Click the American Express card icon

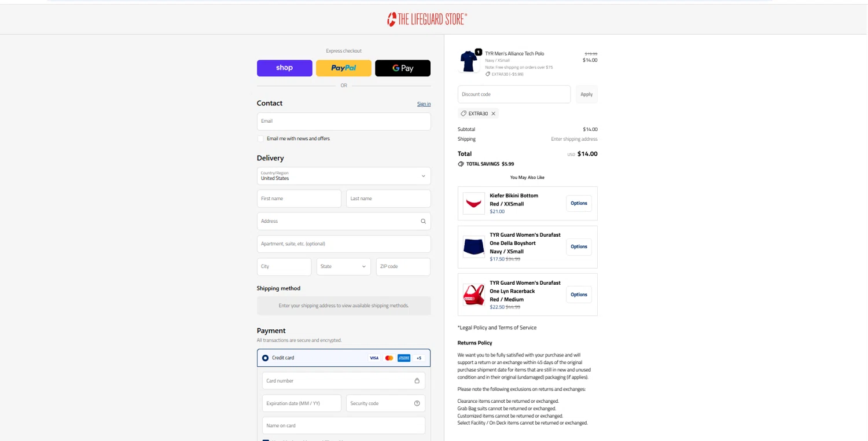(x=404, y=358)
